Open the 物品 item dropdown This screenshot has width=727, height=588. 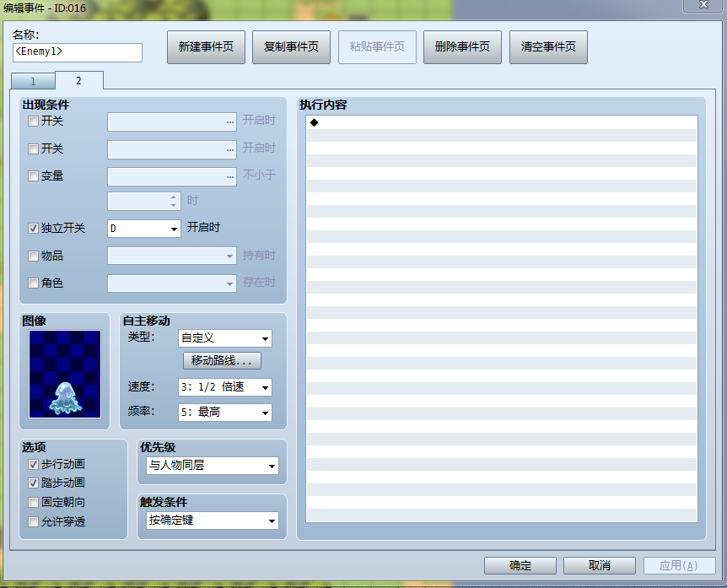click(172, 256)
